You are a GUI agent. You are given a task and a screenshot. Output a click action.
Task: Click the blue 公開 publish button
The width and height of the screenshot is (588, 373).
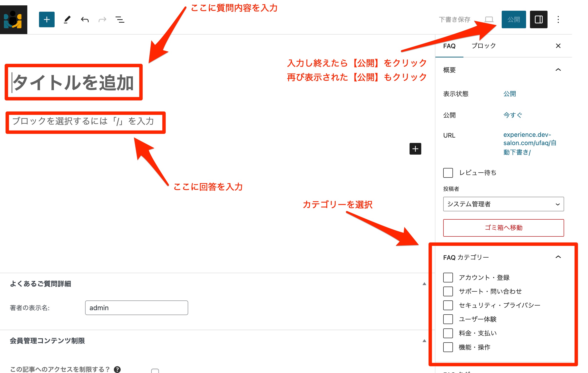513,19
